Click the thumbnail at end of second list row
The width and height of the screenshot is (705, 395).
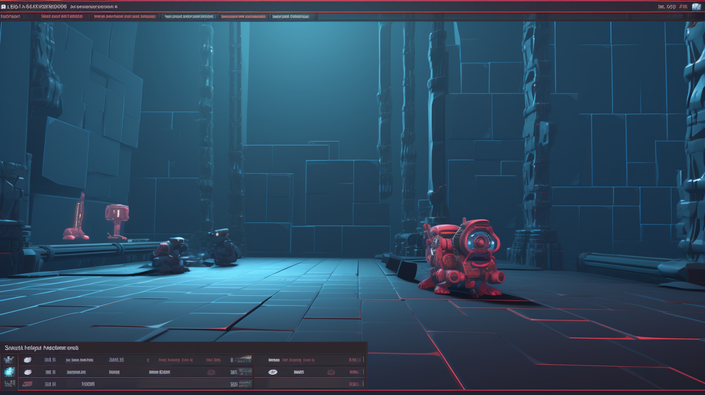[245, 372]
